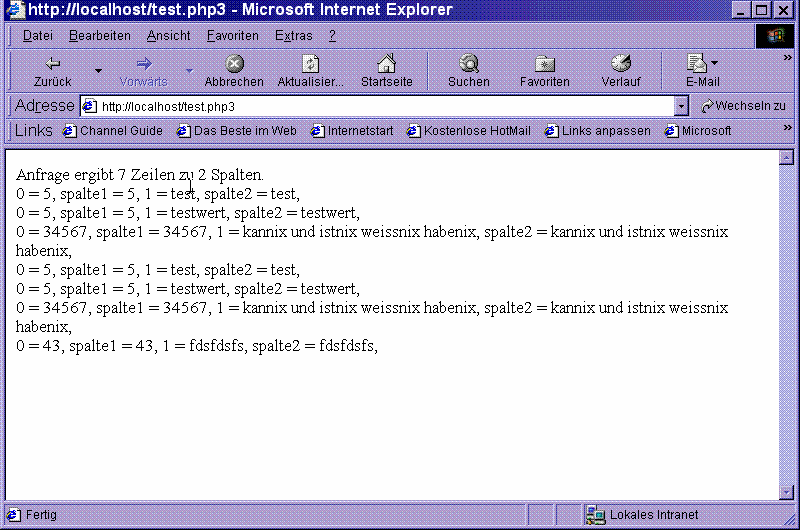Click the E-Mail toolbar icon
Image resolution: width=800 pixels, height=530 pixels.
(698, 64)
